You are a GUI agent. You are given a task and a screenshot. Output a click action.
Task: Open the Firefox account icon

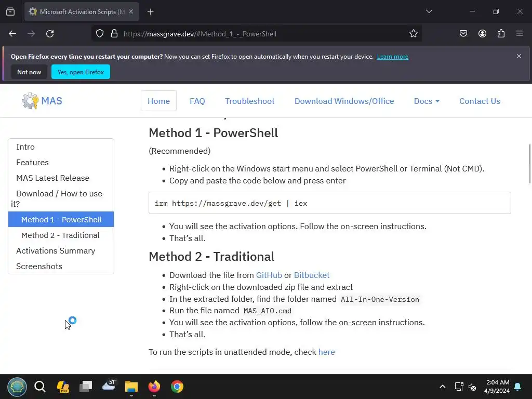pos(482,34)
